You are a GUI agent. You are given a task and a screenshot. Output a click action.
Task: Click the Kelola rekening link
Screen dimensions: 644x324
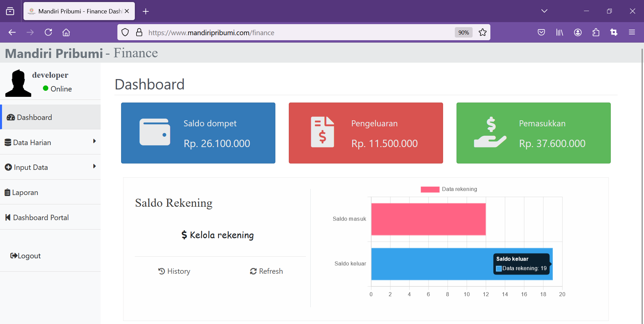click(218, 235)
